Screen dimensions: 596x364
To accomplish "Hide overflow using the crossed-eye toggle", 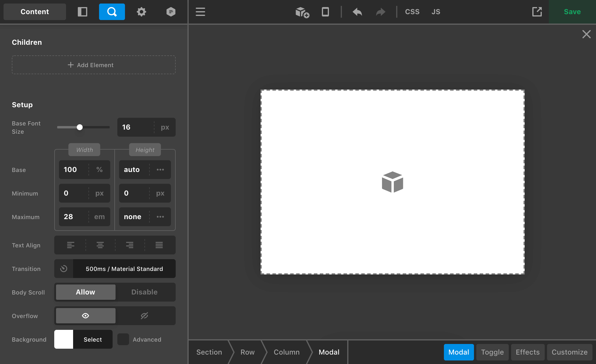I will pyautogui.click(x=144, y=315).
